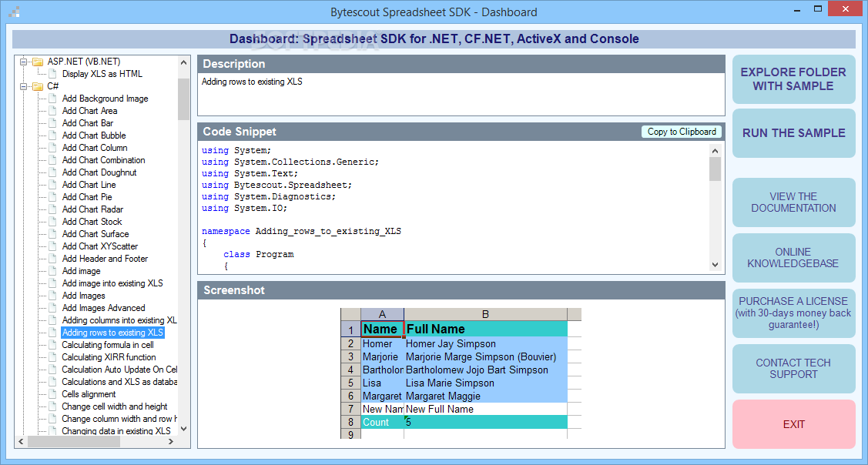Image resolution: width=868 pixels, height=465 pixels.
Task: Click document icon beside Add Chart Radar
Action: [x=52, y=209]
